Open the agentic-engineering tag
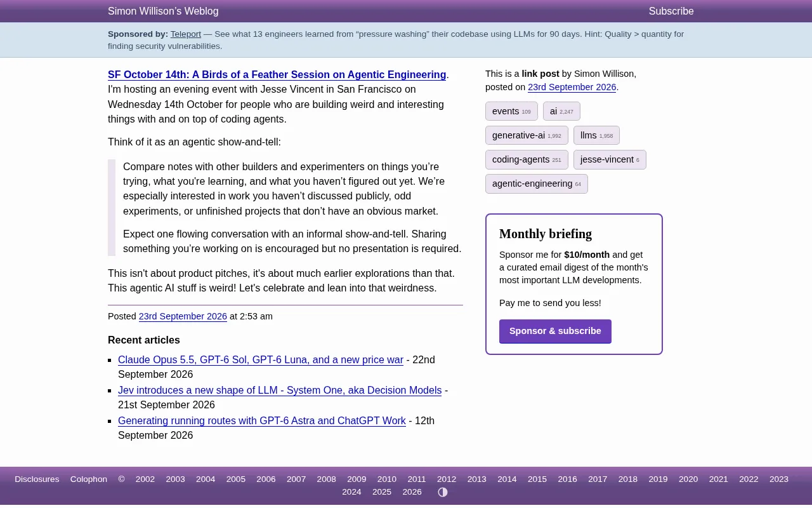Image resolution: width=812 pixels, height=508 pixels. click(x=537, y=184)
